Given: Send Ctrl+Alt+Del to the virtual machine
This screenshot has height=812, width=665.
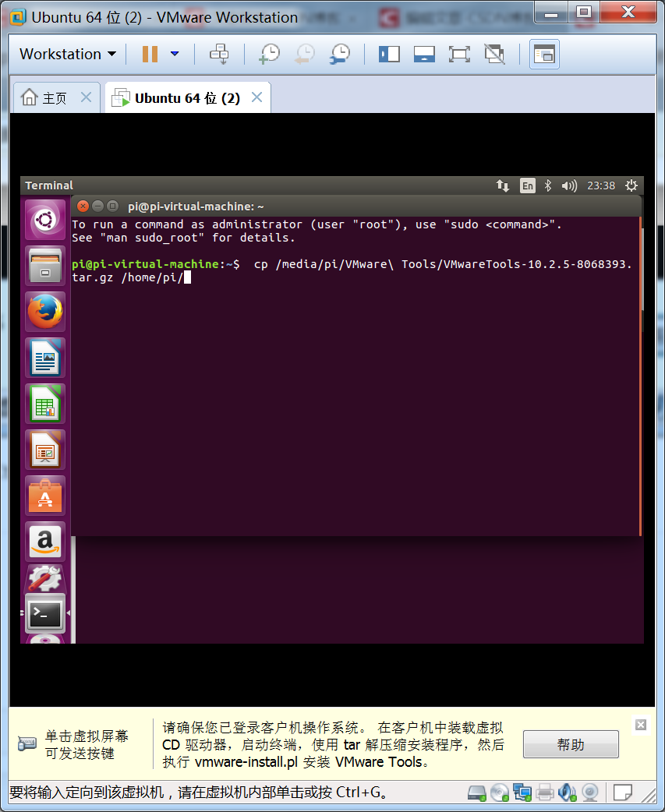Looking at the screenshot, I should coord(219,54).
